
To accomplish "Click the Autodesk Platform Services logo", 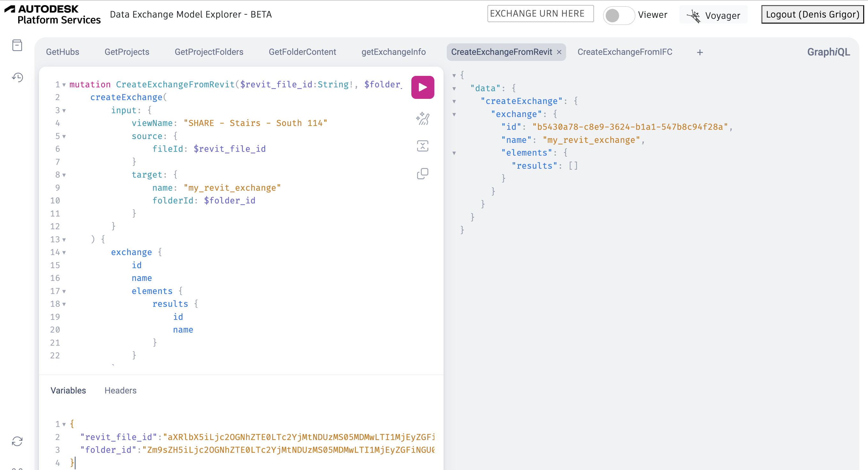I will pos(53,14).
